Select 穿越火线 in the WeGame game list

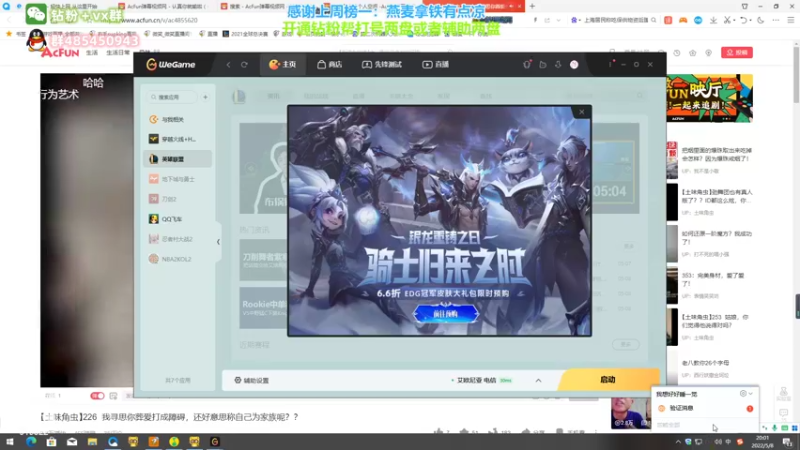[x=178, y=139]
